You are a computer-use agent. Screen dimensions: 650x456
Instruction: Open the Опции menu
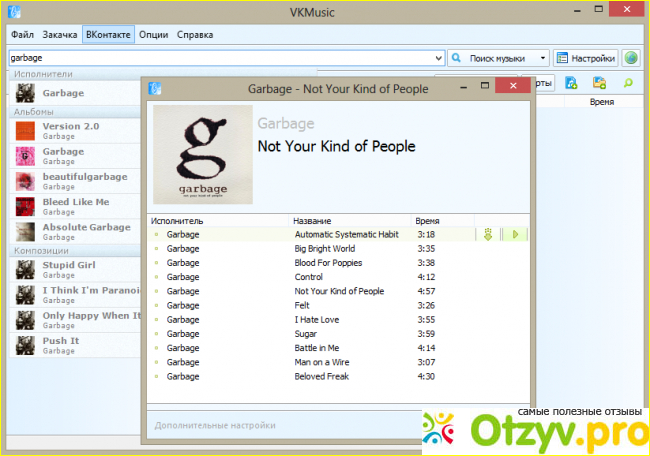pos(153,34)
